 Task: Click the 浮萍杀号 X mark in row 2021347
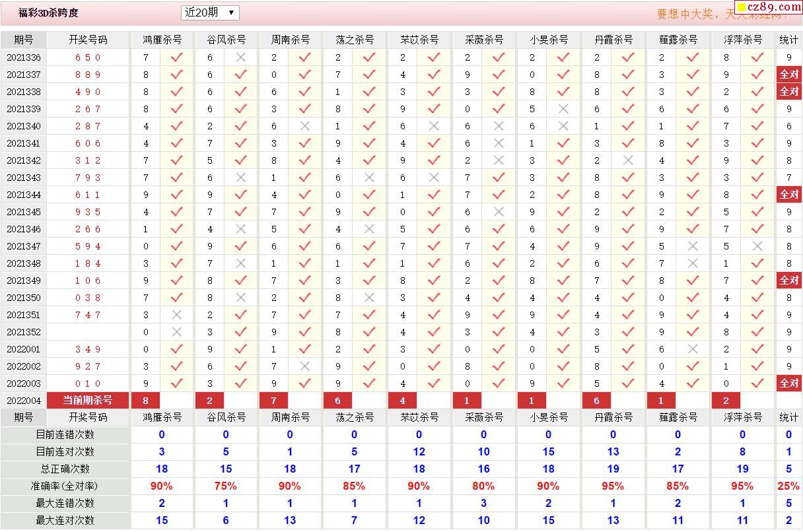pos(757,246)
